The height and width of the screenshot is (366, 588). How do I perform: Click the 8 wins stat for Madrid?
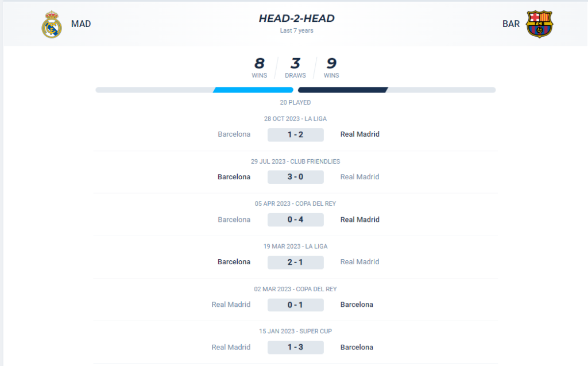click(x=259, y=68)
